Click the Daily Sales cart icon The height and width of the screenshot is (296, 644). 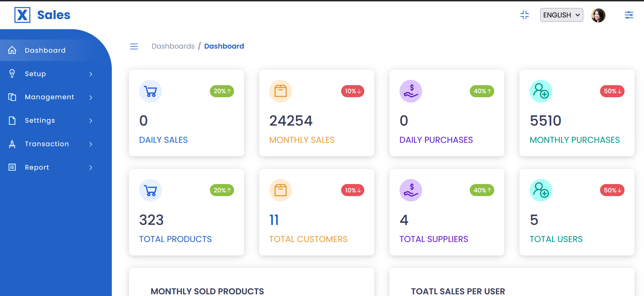coord(150,91)
